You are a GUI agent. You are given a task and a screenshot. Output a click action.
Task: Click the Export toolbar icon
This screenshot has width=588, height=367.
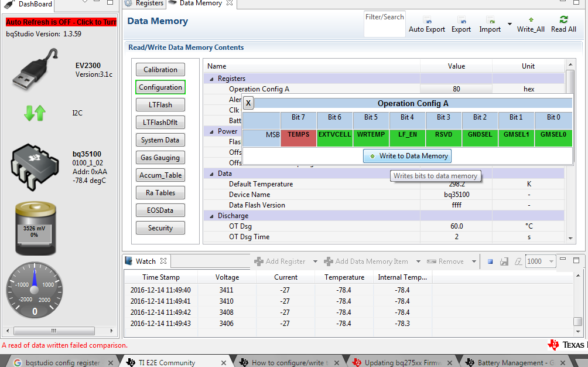click(x=461, y=20)
